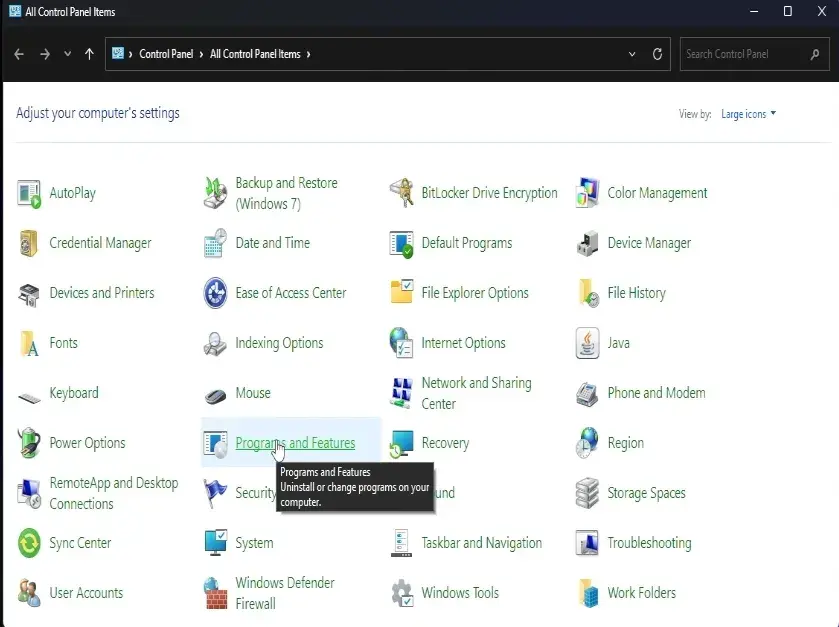Click the Network and Sharing Center icon
Screen dimensions: 839x627
point(402,393)
